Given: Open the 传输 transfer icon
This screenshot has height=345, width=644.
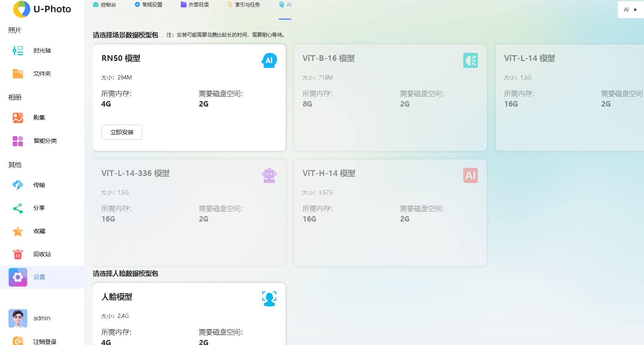Looking at the screenshot, I should click(18, 185).
